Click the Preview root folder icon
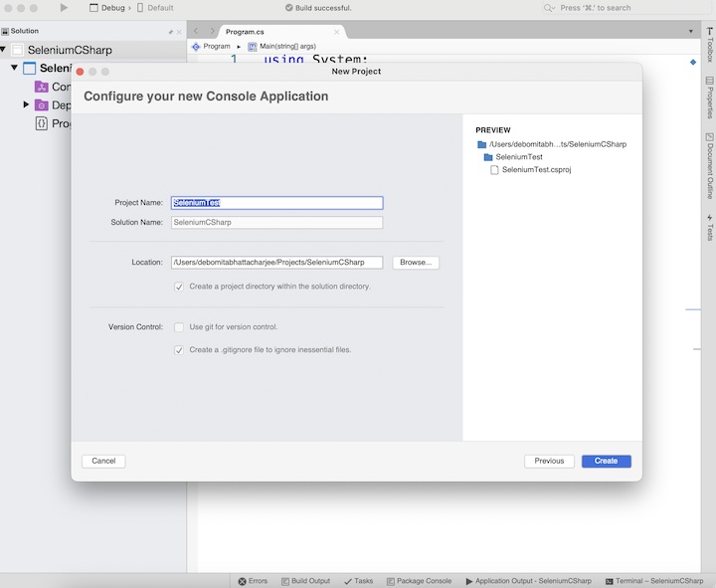 (481, 145)
